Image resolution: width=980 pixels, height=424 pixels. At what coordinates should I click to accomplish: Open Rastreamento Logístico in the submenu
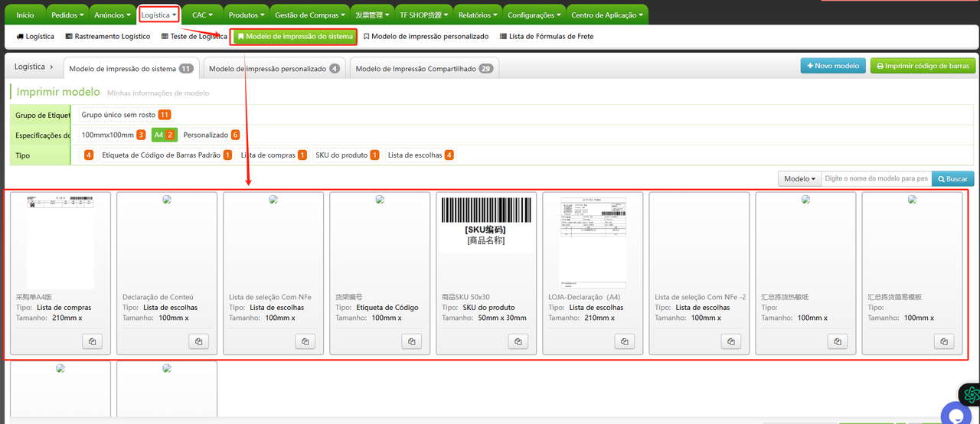[108, 36]
